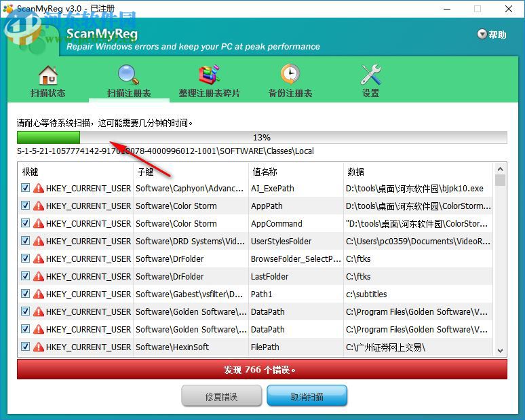Uncheck the BrowseFolder_SelectP... entry checkbox
This screenshot has height=420, width=525.
coord(26,259)
